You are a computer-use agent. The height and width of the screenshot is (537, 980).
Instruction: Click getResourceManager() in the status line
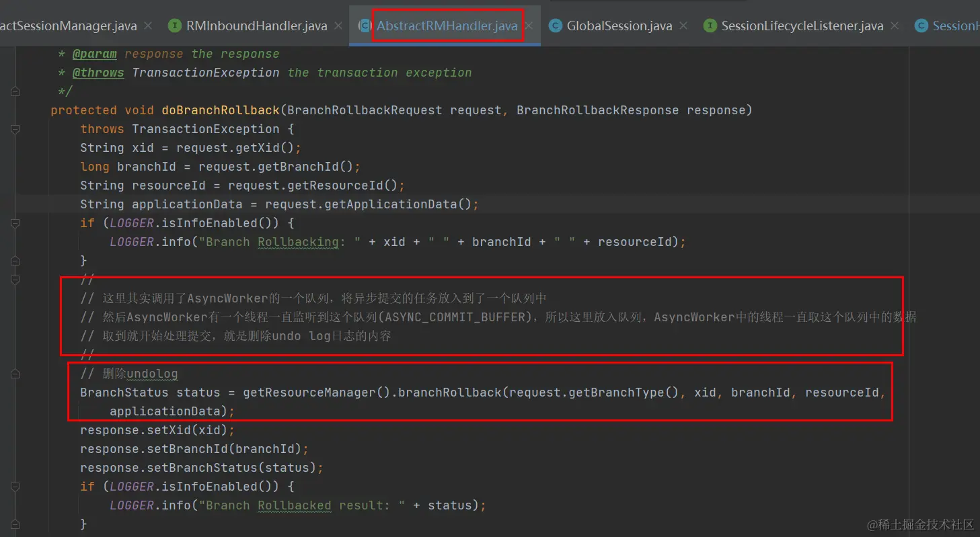[317, 393]
